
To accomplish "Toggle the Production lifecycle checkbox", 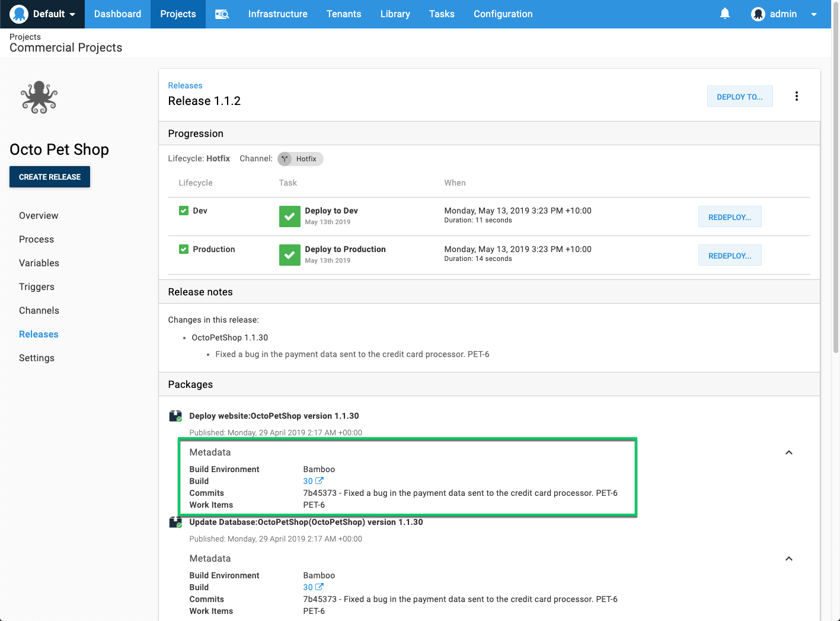I will 184,249.
